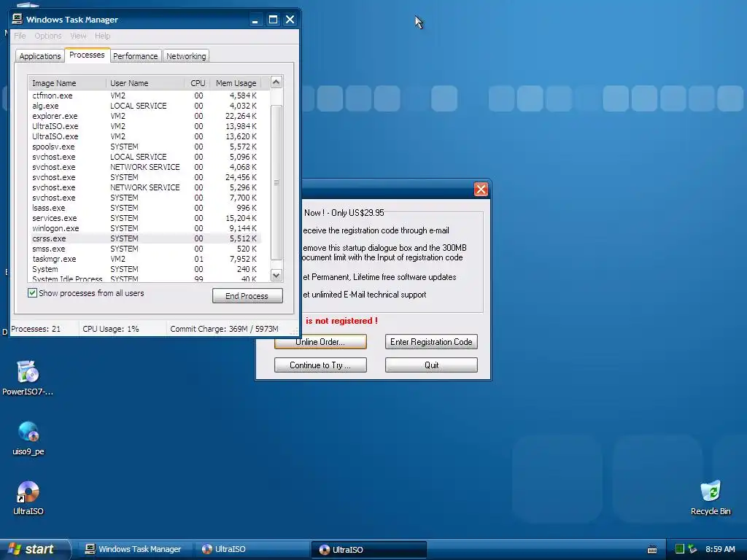
Task: Sort by Mem Usage column header
Action: (236, 83)
